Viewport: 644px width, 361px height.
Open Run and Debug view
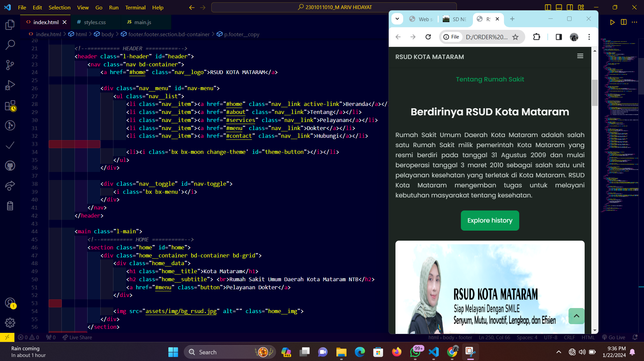10,85
